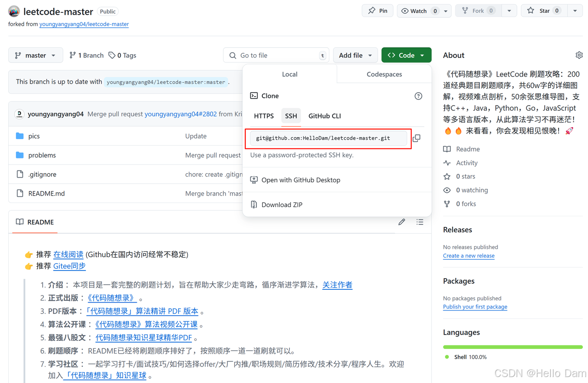Open the README outline list icon
Viewport: 588px width, 383px height.
click(420, 222)
